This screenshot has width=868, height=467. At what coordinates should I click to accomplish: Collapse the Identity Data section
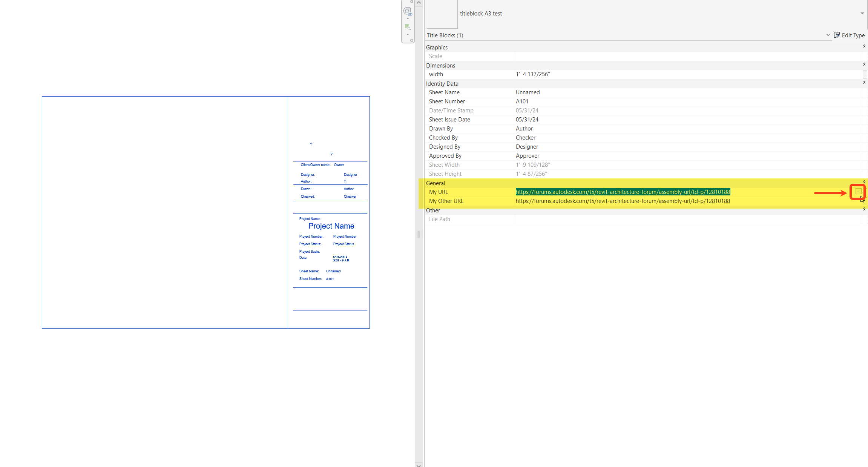pos(864,83)
